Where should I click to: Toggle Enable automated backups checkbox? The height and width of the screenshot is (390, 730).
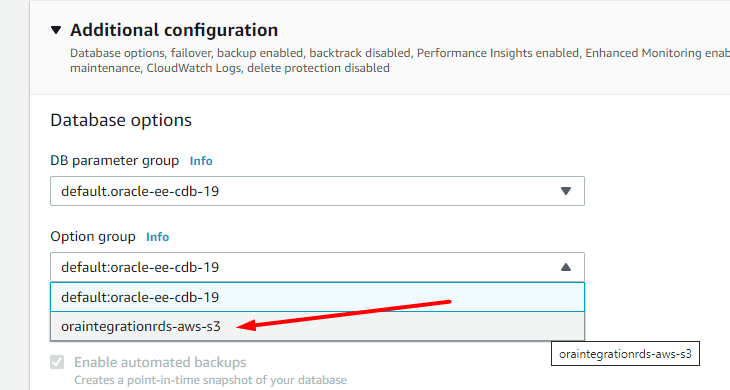click(57, 362)
